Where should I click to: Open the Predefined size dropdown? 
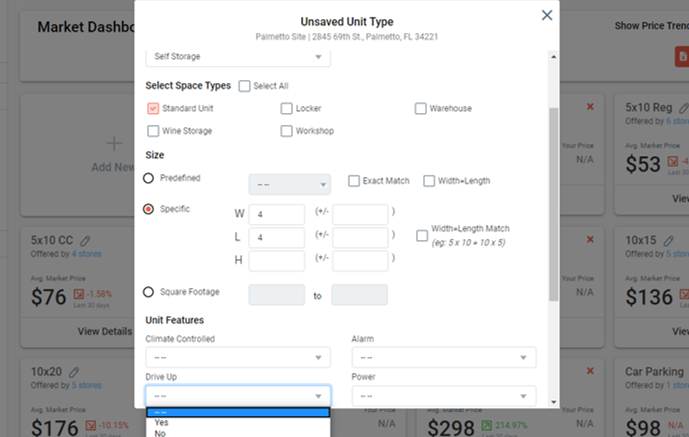[x=290, y=184]
